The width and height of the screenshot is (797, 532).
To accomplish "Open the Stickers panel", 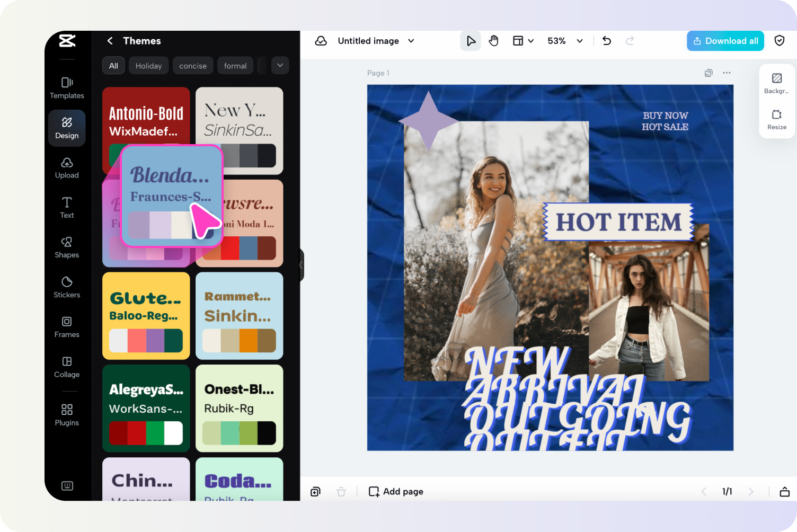I will click(66, 287).
